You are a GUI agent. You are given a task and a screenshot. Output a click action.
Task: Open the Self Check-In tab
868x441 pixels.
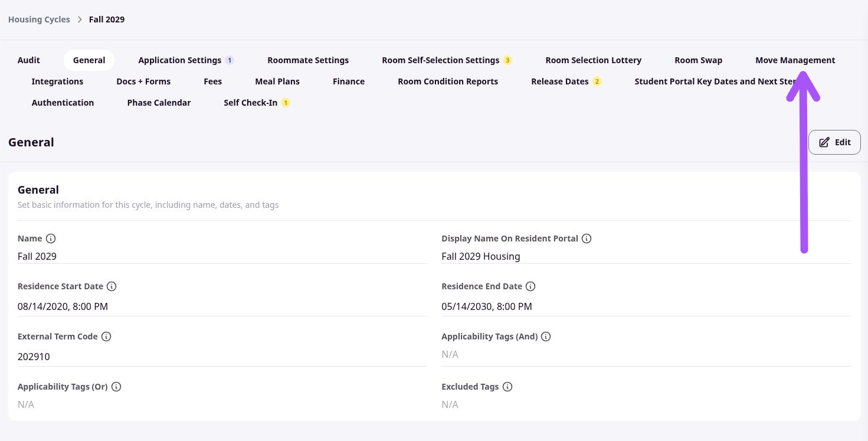257,103
